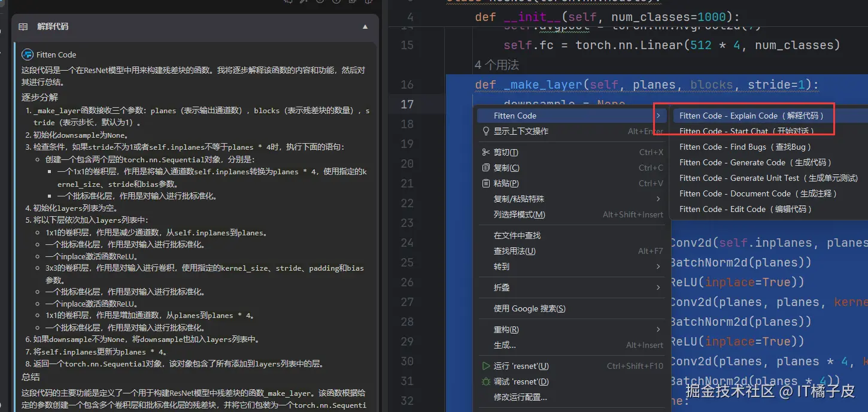Click the 总结 heading in the explanation
This screenshot has height=412, width=868.
pyautogui.click(x=31, y=377)
